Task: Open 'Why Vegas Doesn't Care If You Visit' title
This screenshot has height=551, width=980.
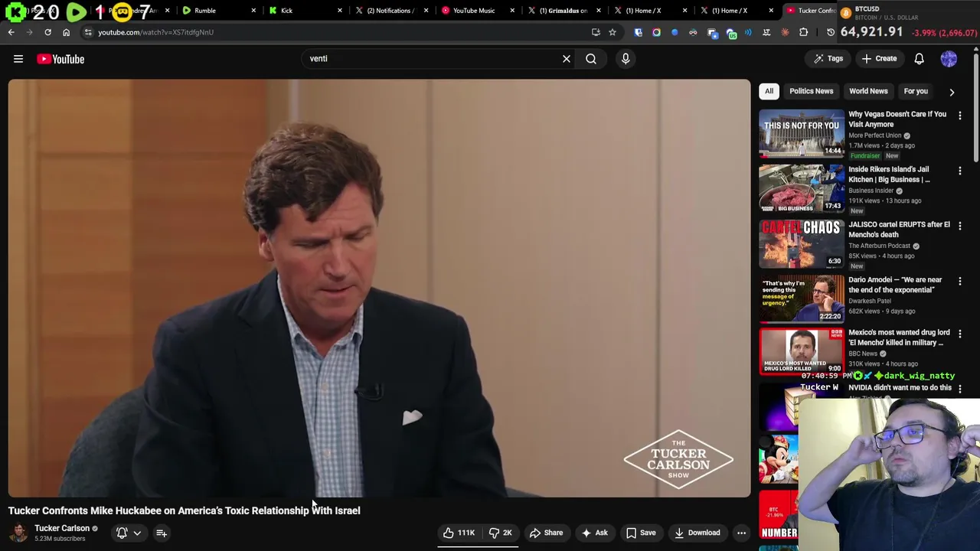Action: [897, 119]
